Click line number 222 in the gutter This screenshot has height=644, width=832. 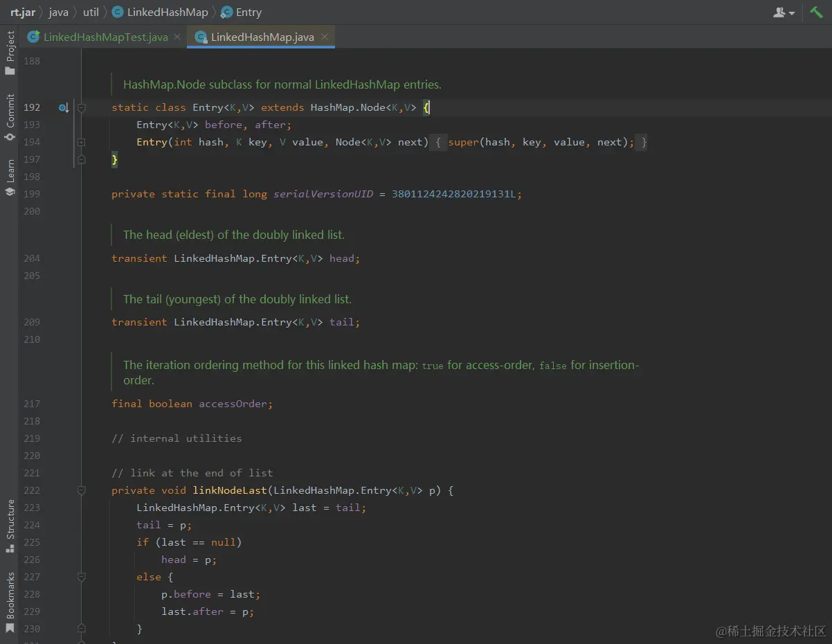tap(32, 490)
